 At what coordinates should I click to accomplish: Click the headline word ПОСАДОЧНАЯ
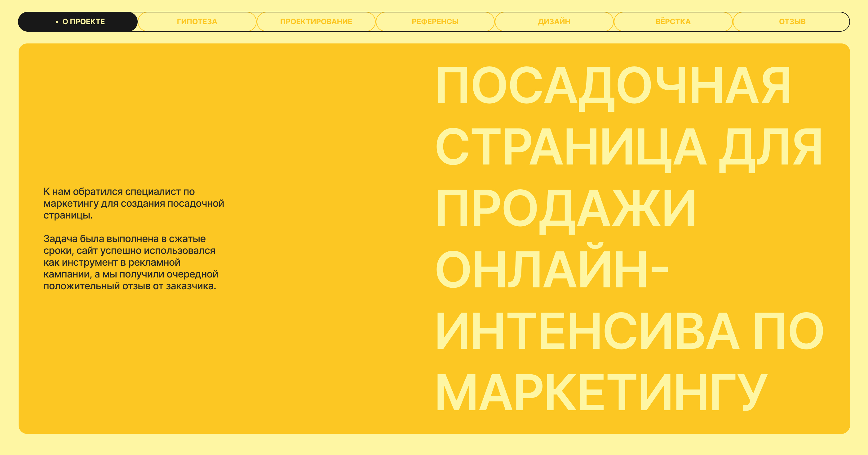(x=613, y=86)
